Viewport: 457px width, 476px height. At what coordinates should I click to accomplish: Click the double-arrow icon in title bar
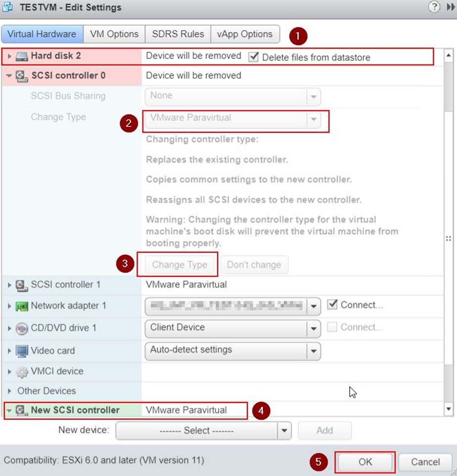pos(451,7)
